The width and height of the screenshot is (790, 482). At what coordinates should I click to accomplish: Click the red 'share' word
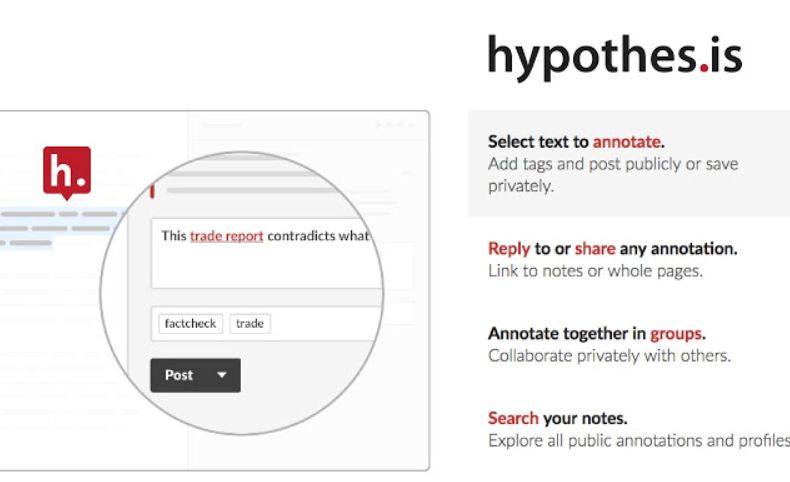(595, 248)
